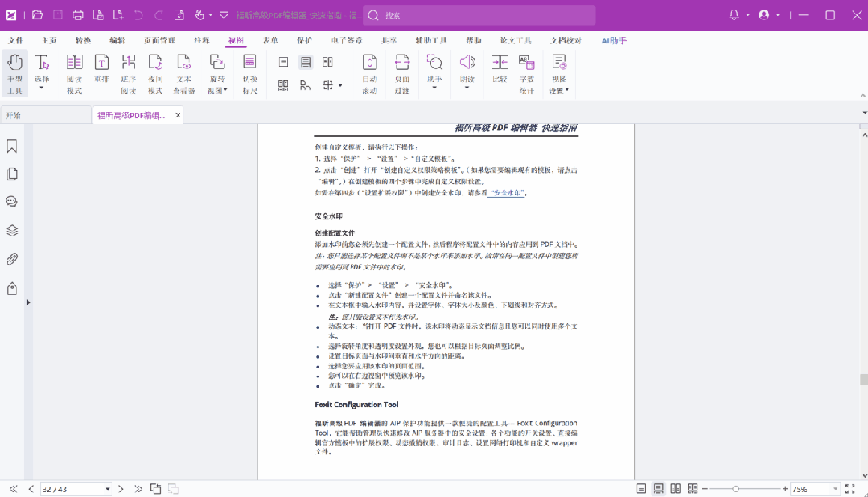Enter full screen mode from status bar
Screen dimensions: 868x497
849,489
